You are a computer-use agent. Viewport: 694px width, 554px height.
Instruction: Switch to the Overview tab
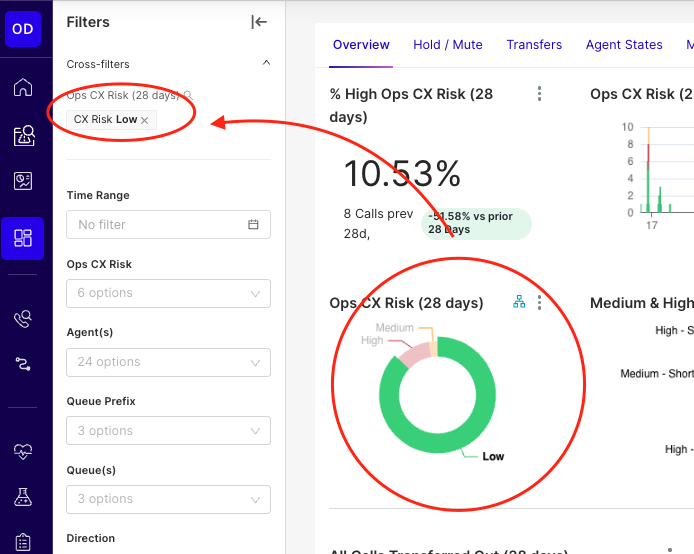click(x=361, y=45)
